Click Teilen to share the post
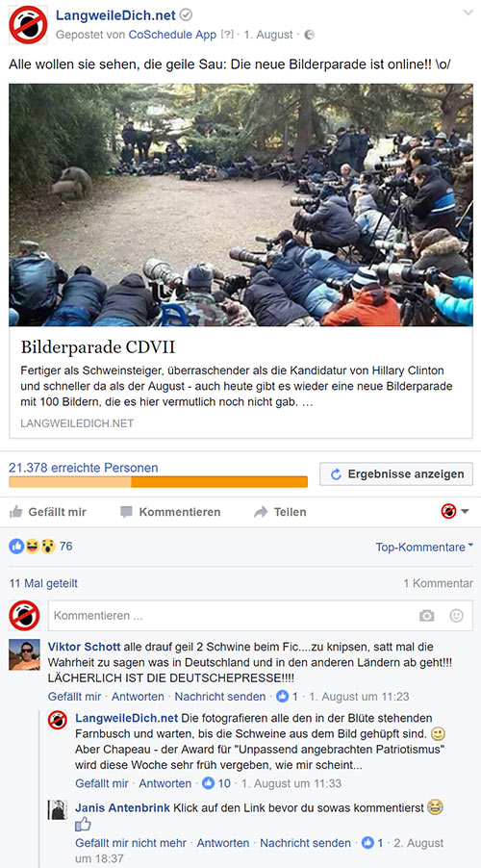The width and height of the screenshot is (481, 868). pos(280,512)
